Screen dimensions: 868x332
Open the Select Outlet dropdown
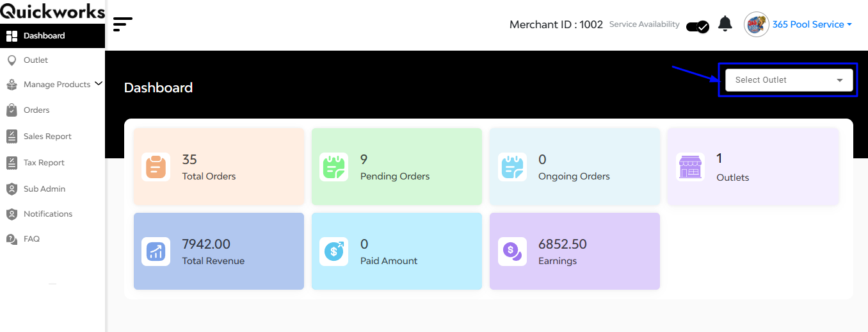pos(789,80)
